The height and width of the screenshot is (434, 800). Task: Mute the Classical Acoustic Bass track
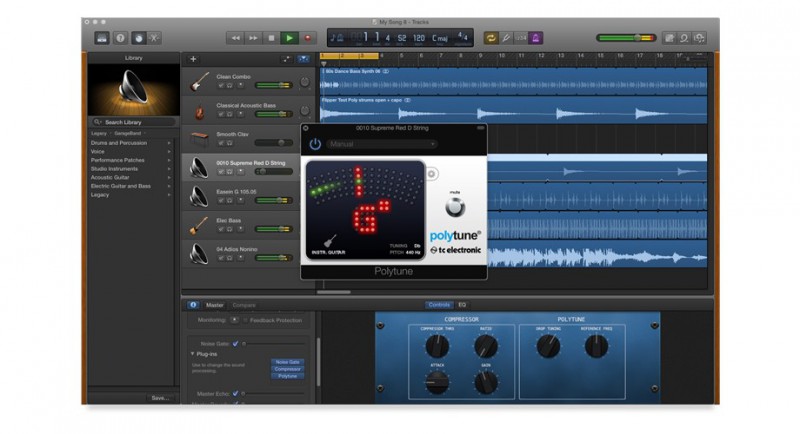tap(221, 114)
